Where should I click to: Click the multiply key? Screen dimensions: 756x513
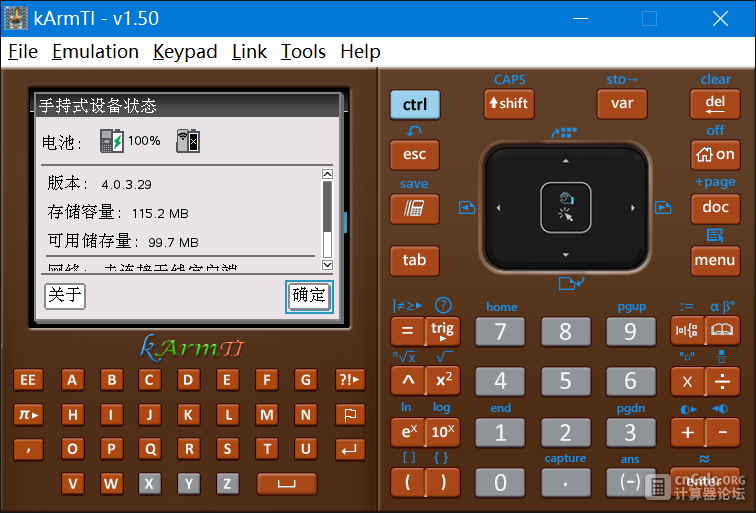point(687,381)
